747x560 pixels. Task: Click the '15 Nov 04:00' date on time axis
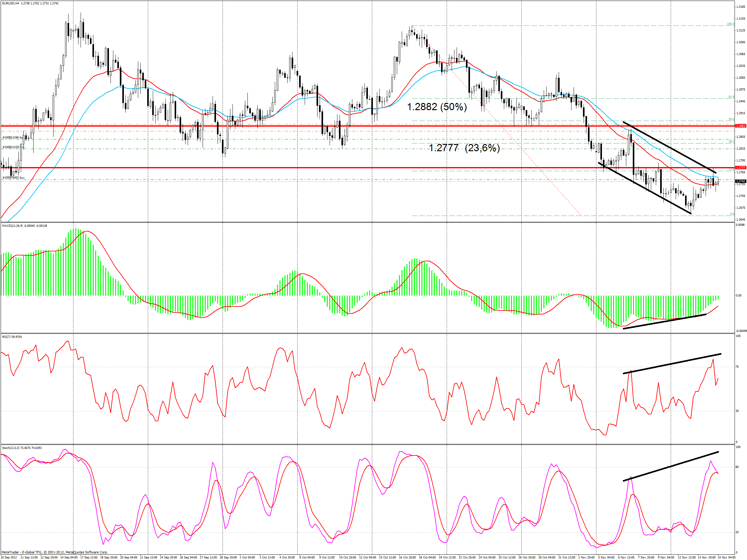[x=726, y=557]
